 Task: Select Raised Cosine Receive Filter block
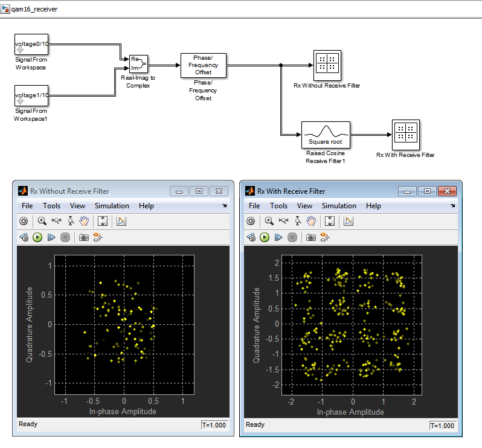326,135
